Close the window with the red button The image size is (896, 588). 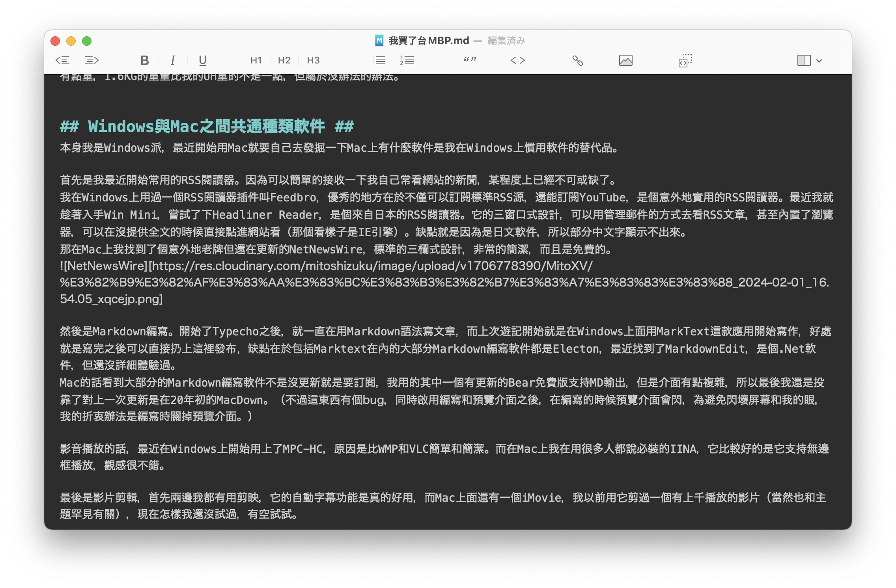click(x=55, y=41)
